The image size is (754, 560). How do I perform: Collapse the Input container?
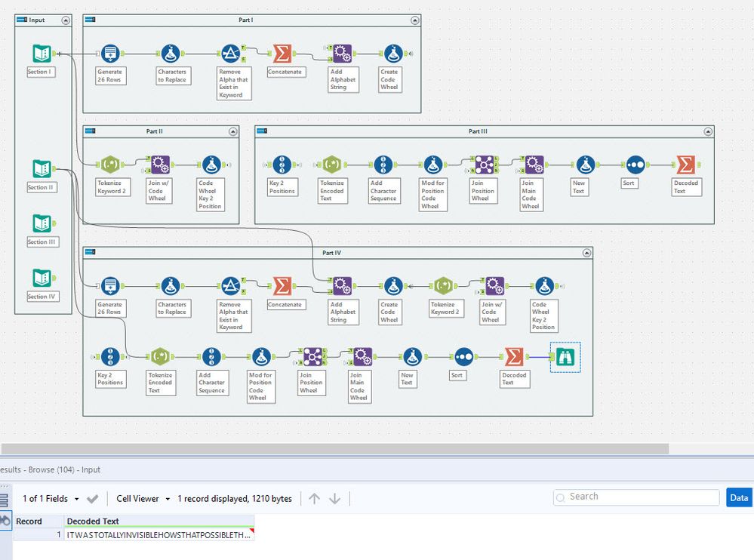[x=66, y=20]
